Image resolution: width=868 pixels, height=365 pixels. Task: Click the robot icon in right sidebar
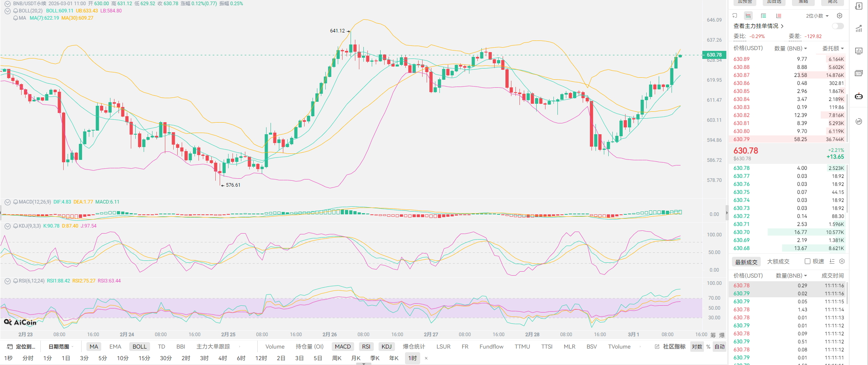point(859,96)
